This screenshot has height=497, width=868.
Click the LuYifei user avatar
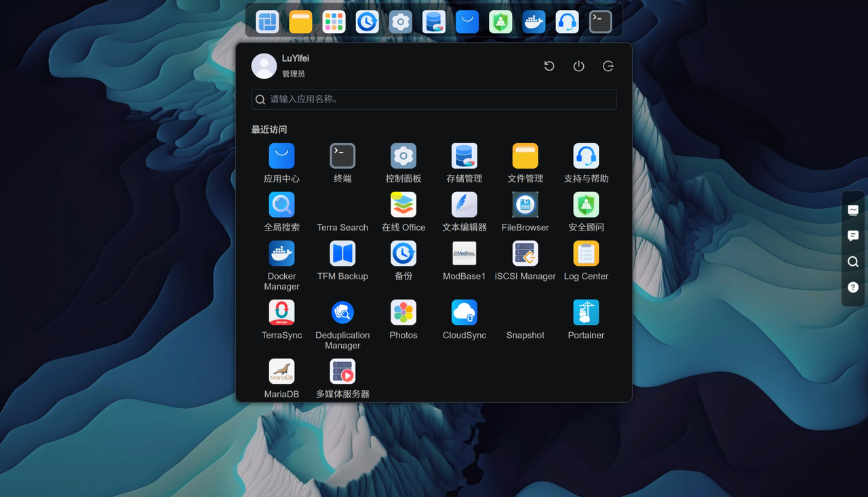coord(264,66)
